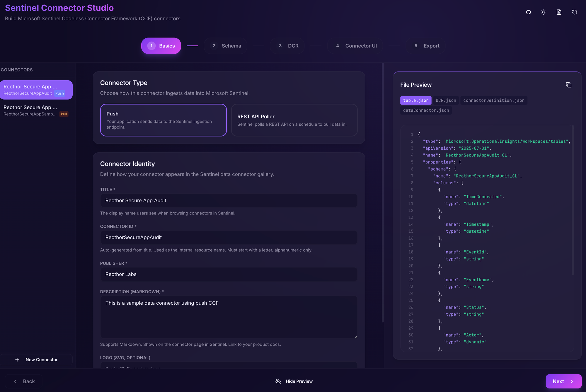
Task: Toggle light theme with sun icon
Action: pos(544,12)
